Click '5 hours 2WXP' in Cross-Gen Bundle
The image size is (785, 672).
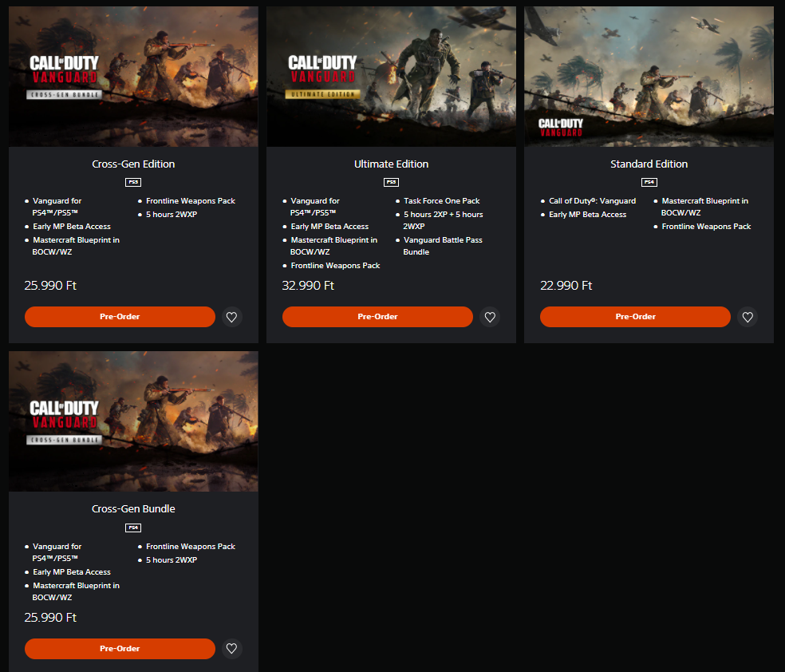(x=172, y=559)
